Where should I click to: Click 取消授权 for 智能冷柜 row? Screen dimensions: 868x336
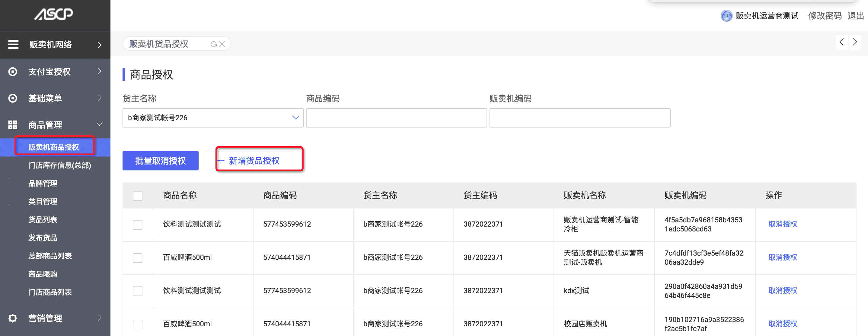[x=783, y=224]
